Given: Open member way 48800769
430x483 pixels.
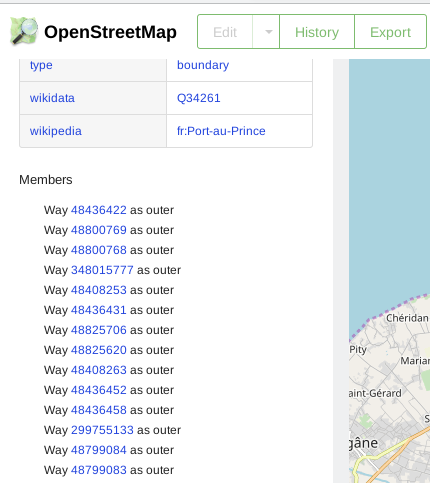Looking at the screenshot, I should click(99, 230).
